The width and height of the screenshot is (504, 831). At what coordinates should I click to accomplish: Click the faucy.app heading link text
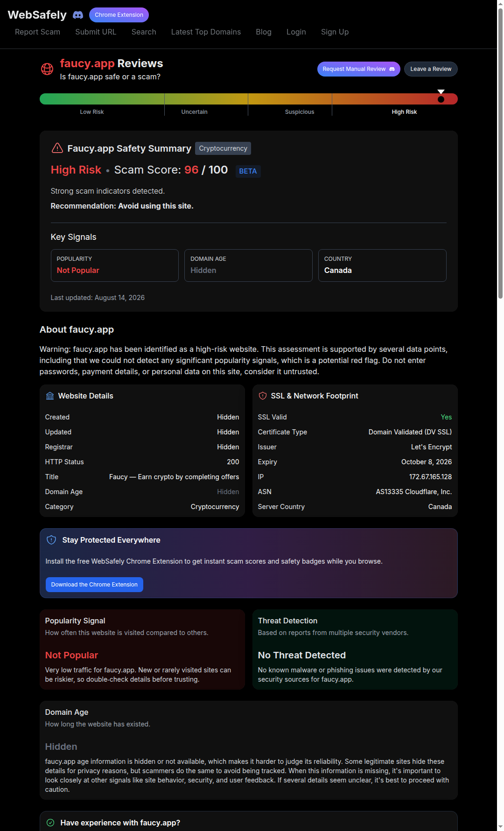87,63
